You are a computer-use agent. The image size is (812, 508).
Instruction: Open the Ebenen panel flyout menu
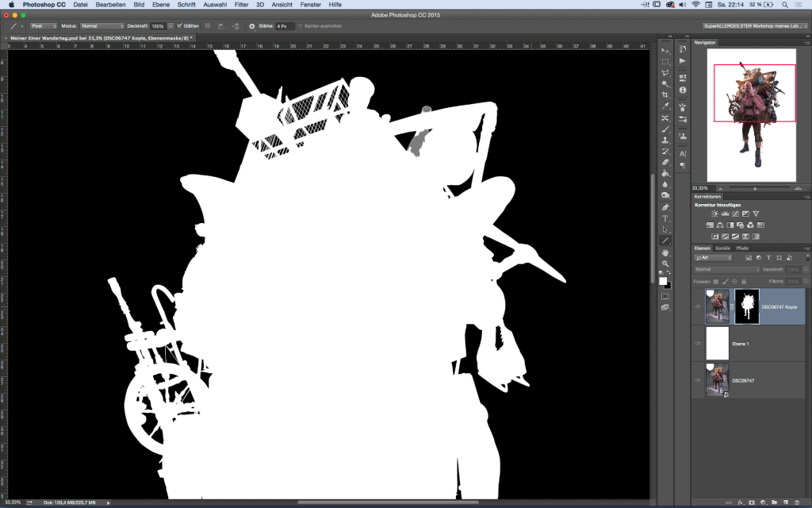coord(806,248)
